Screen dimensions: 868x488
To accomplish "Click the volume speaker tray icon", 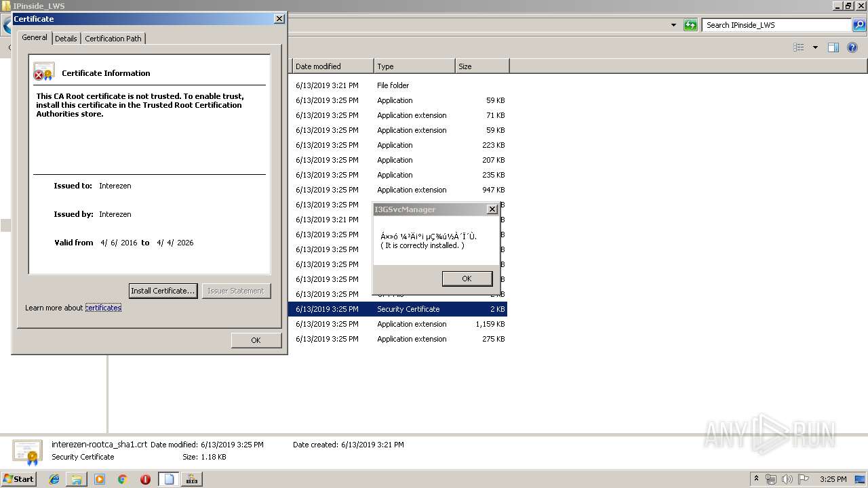I will [787, 479].
